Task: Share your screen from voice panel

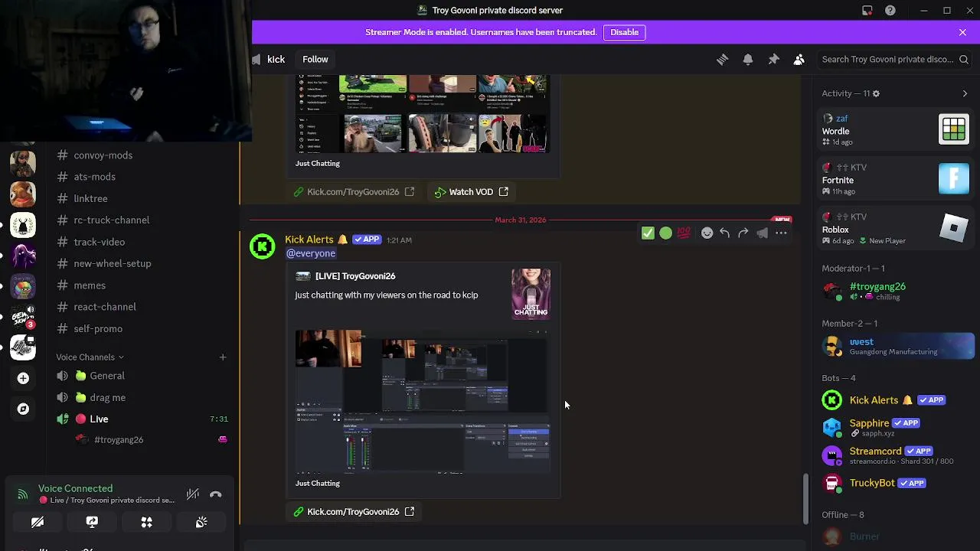Action: click(x=92, y=522)
